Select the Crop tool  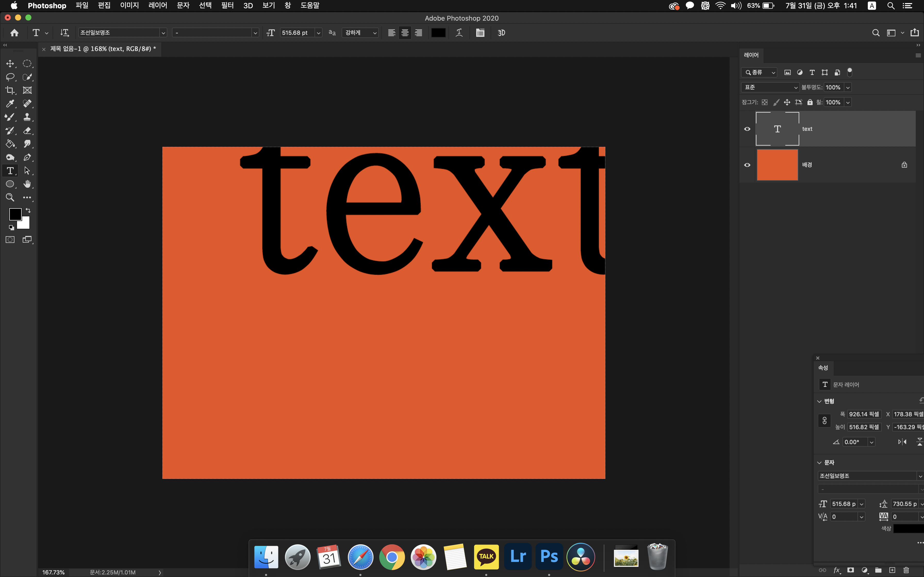coord(10,90)
